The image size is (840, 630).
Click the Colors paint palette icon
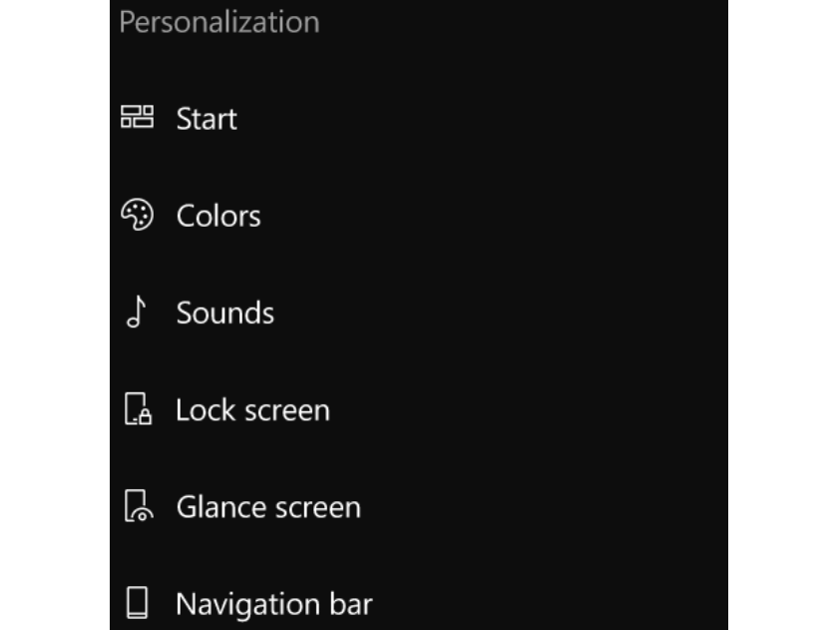pyautogui.click(x=137, y=215)
